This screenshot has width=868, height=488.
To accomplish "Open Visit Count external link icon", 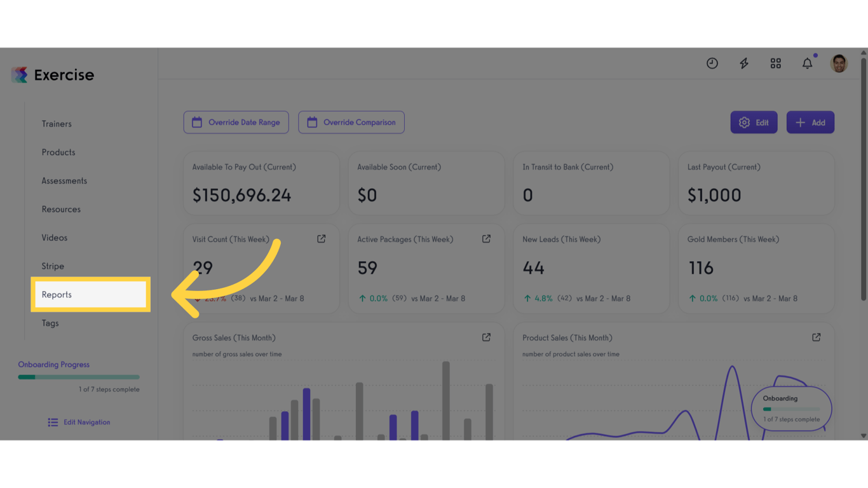I will pyautogui.click(x=322, y=239).
